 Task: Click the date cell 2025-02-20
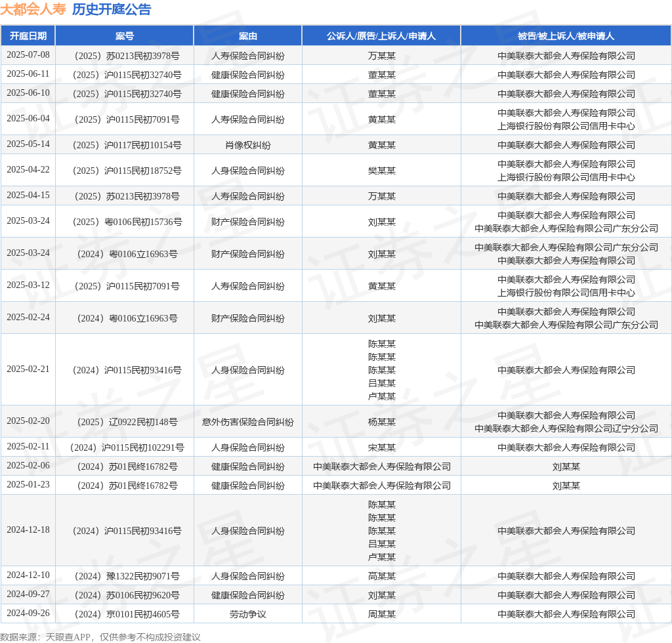28,421
